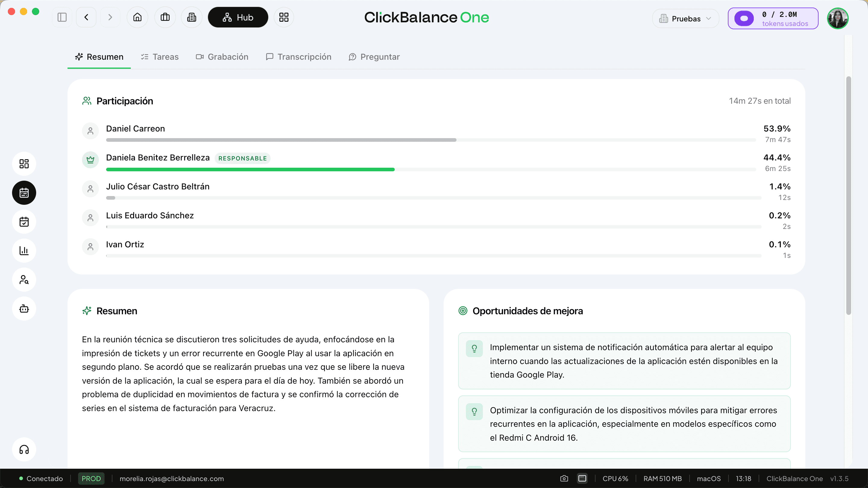Click the ClickBalance One logo title
The height and width of the screenshot is (488, 868).
426,17
